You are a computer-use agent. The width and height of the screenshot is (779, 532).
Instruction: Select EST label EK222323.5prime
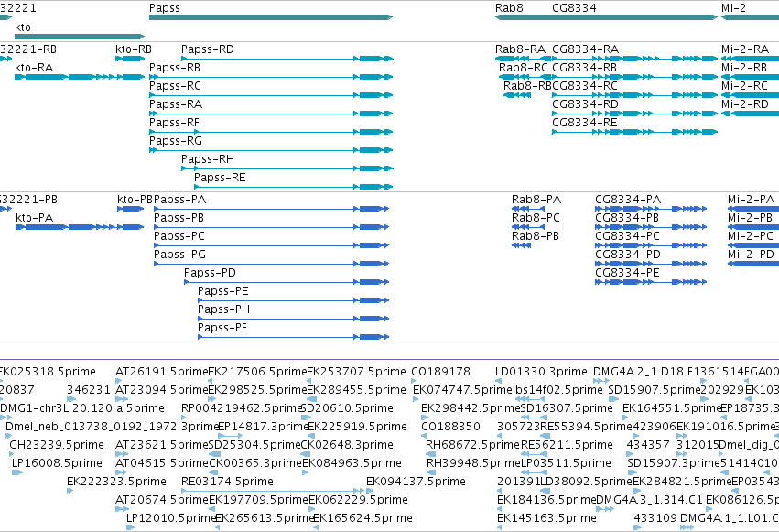click(116, 483)
